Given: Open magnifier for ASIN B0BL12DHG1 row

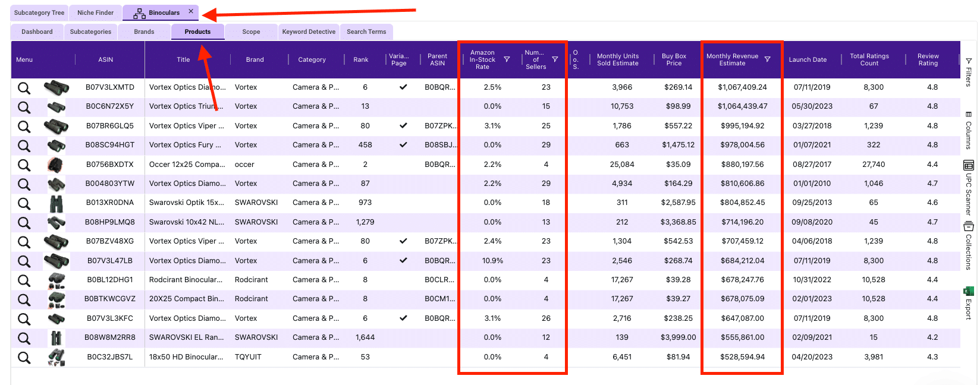Looking at the screenshot, I should (x=24, y=280).
